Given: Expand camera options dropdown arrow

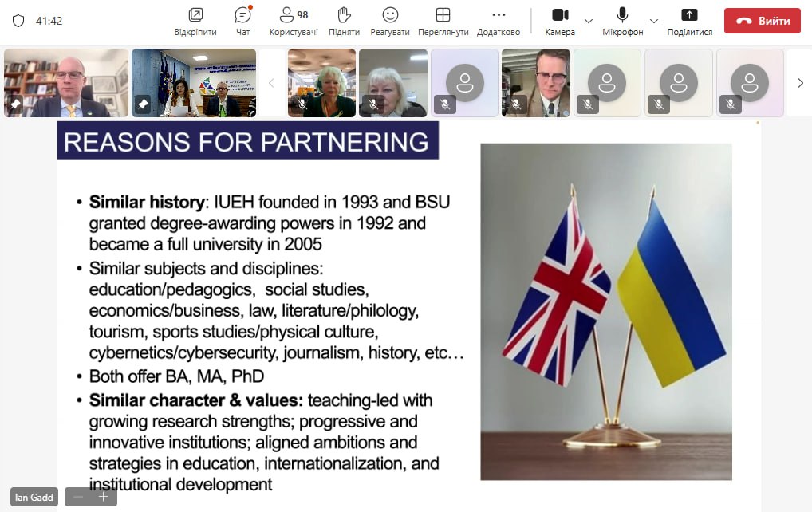Looking at the screenshot, I should pos(589,22).
